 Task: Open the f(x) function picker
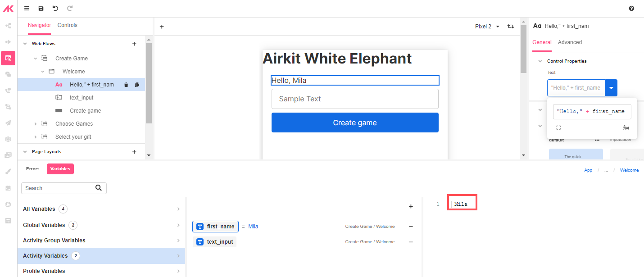tap(626, 128)
